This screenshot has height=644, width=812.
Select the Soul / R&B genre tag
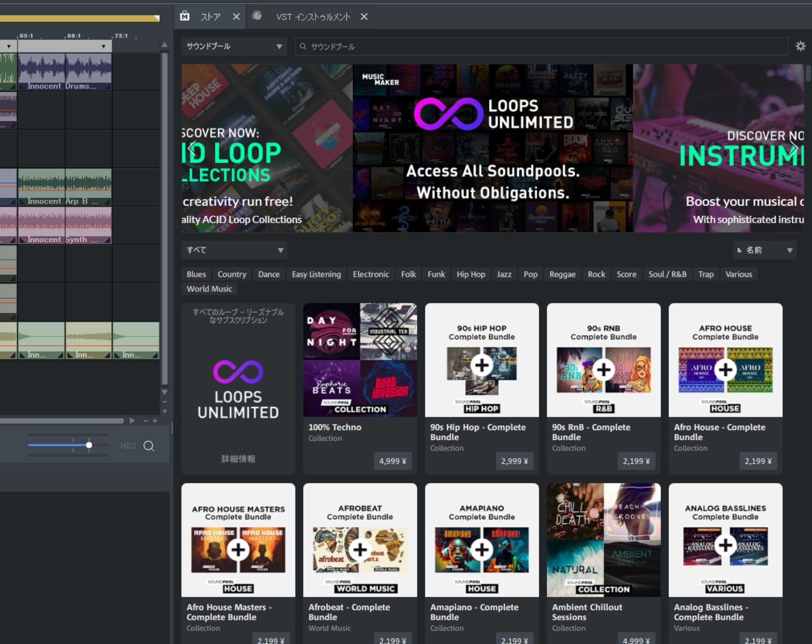tap(667, 274)
